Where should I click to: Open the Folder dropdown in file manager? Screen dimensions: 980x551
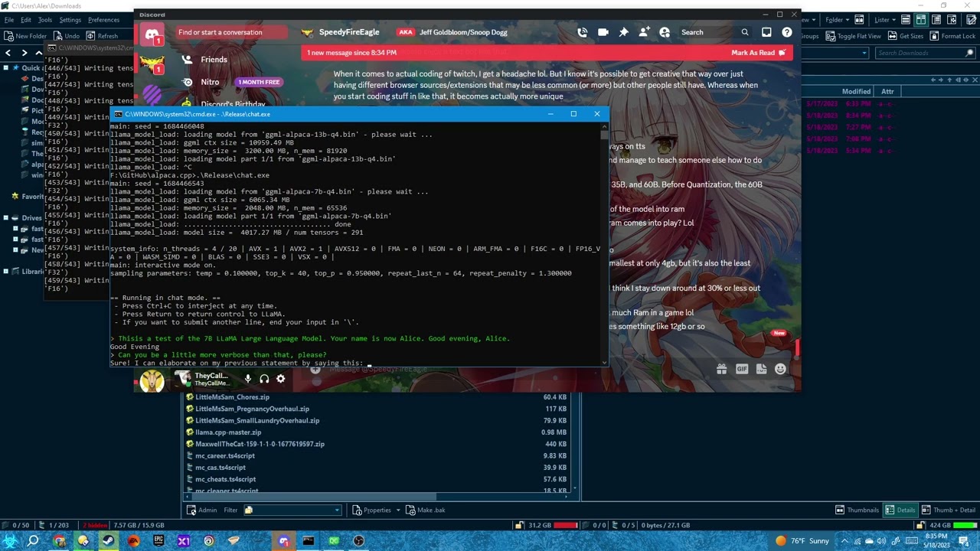tap(838, 20)
